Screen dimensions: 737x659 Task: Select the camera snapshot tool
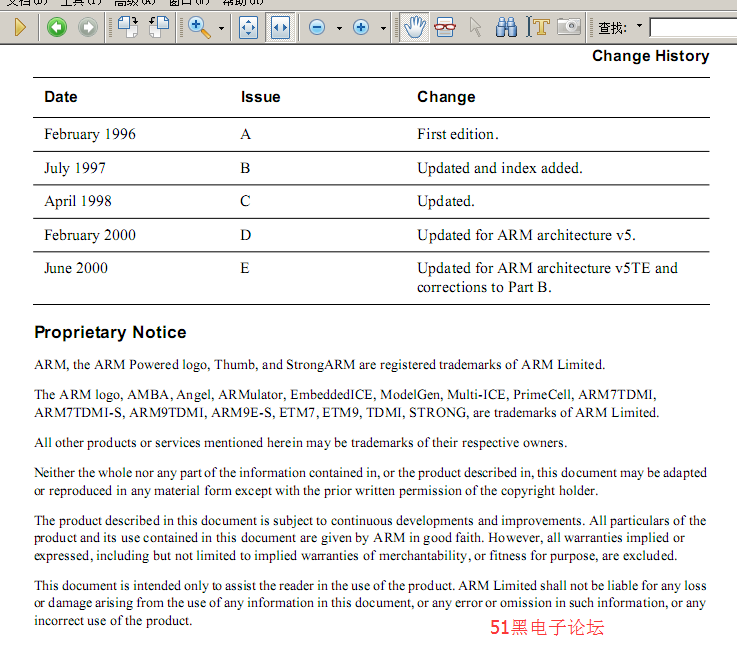(x=569, y=26)
